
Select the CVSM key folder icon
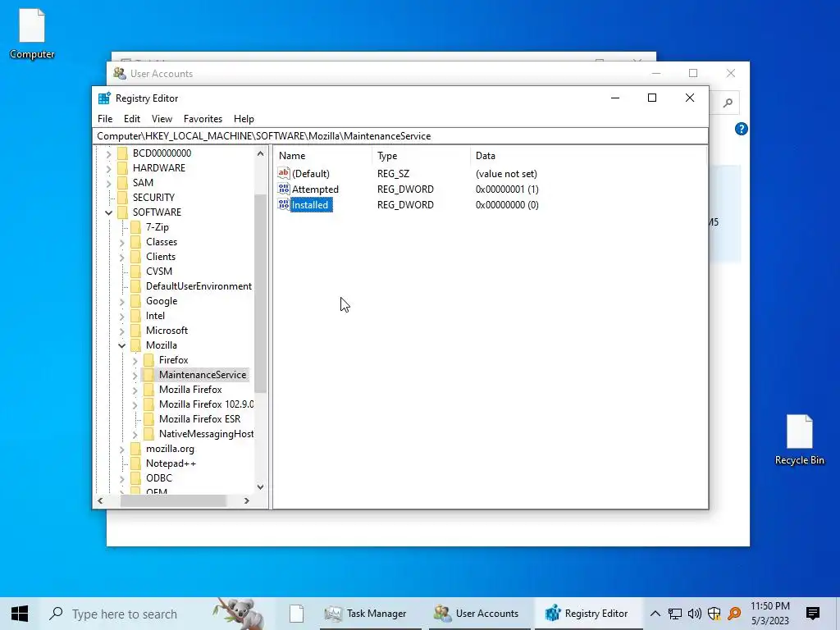click(x=135, y=272)
